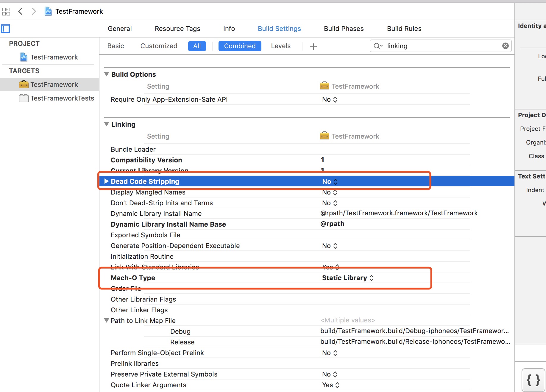
Task: Change Preserve Private External Symbols value
Action: tap(330, 374)
